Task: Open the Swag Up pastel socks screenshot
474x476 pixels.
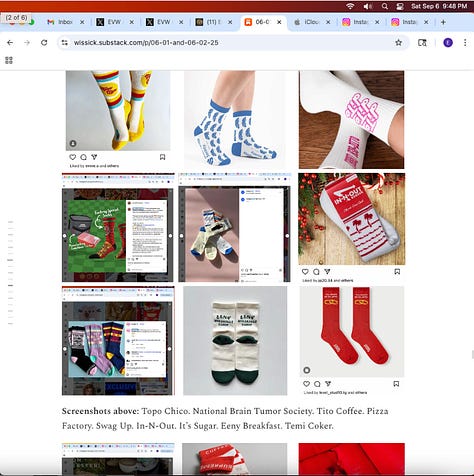Action: [x=234, y=227]
